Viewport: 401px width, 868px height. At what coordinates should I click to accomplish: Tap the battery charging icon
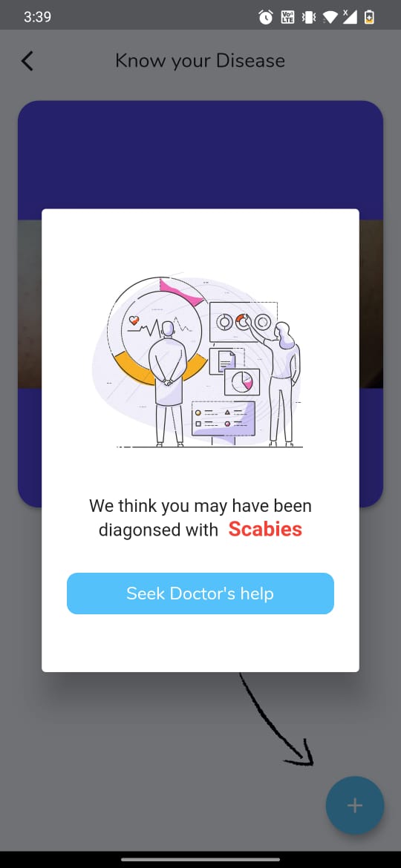pyautogui.click(x=369, y=17)
